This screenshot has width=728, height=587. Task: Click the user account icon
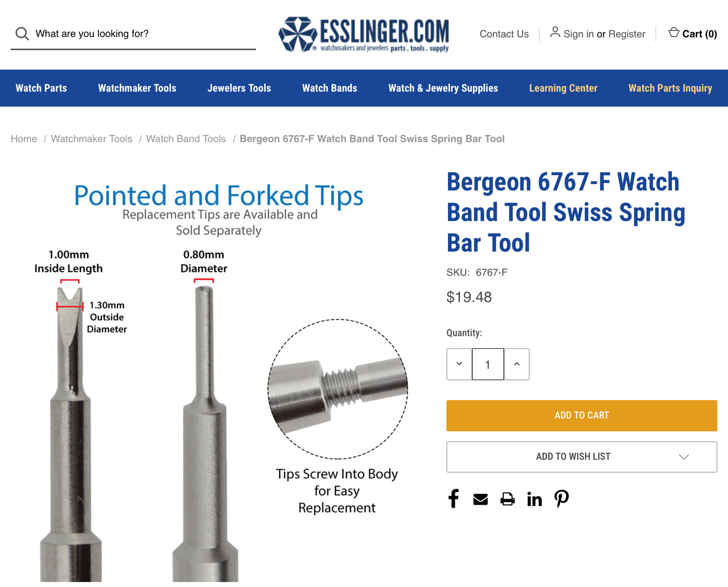point(555,32)
